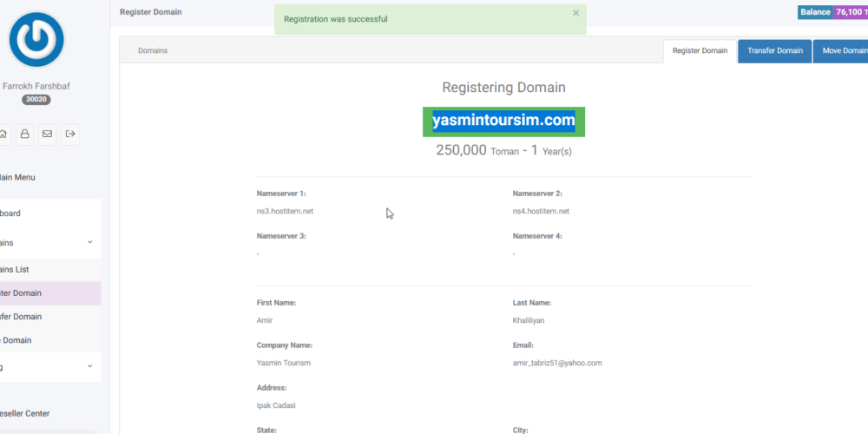The image size is (868, 434).
Task: Open the Dashboard sidebar item
Action: [10, 214]
